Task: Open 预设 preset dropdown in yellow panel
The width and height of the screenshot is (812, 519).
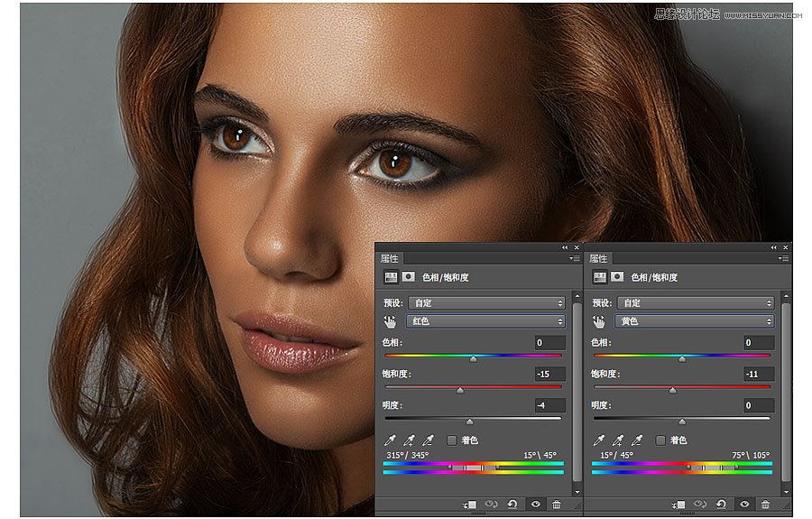Action: coord(695,303)
